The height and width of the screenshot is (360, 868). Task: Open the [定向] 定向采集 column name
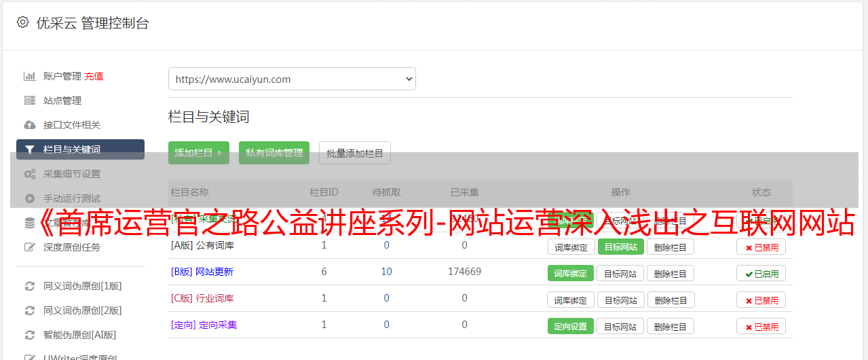click(204, 325)
